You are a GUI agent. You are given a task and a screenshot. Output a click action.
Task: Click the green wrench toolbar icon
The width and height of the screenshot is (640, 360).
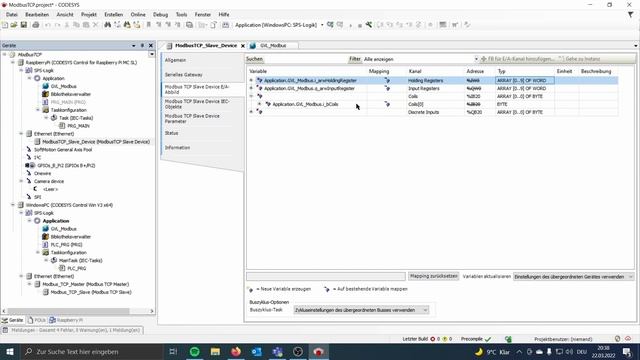[x=369, y=25]
